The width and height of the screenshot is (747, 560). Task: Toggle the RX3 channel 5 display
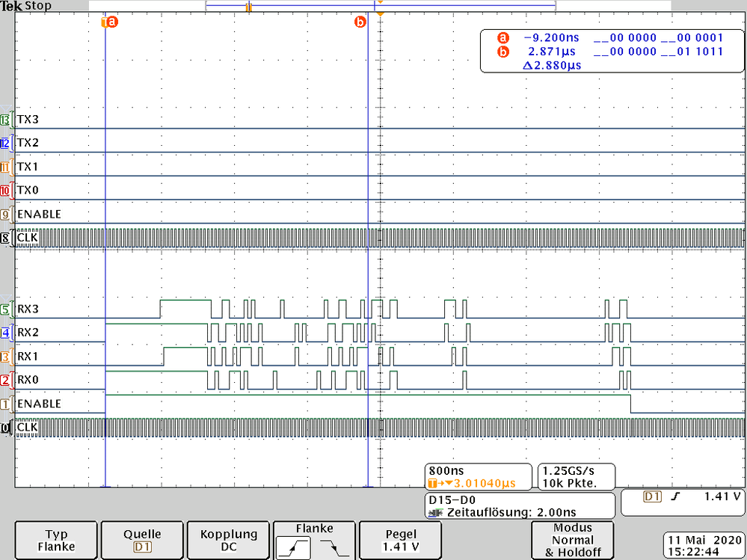6,308
